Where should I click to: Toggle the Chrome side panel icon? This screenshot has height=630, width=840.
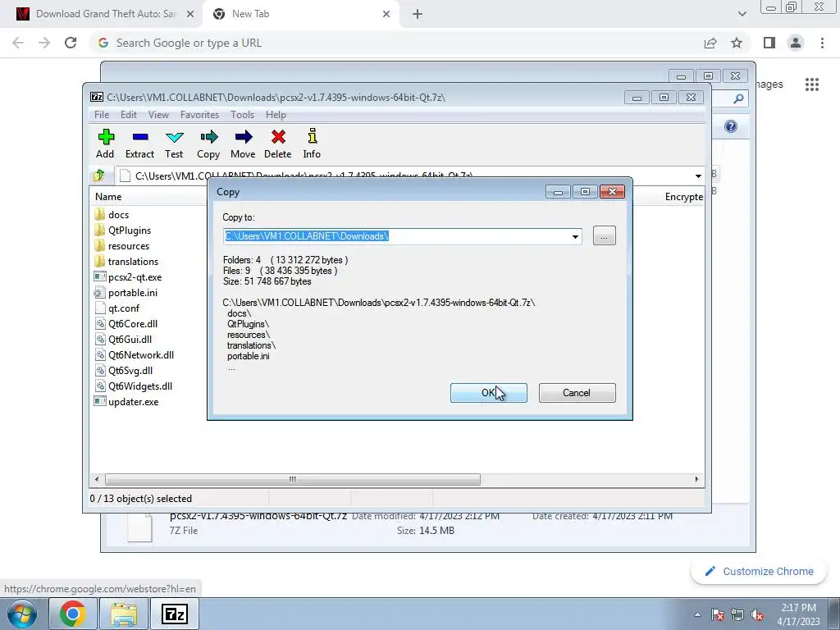pyautogui.click(x=769, y=43)
